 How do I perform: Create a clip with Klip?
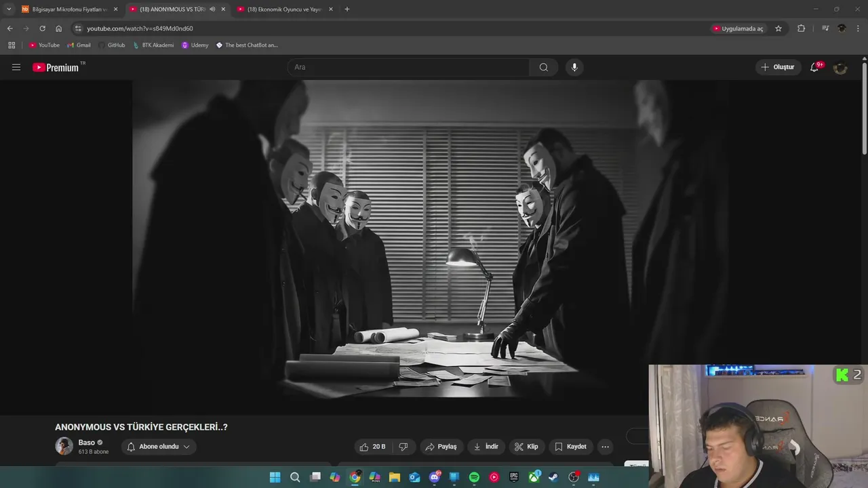tap(526, 447)
